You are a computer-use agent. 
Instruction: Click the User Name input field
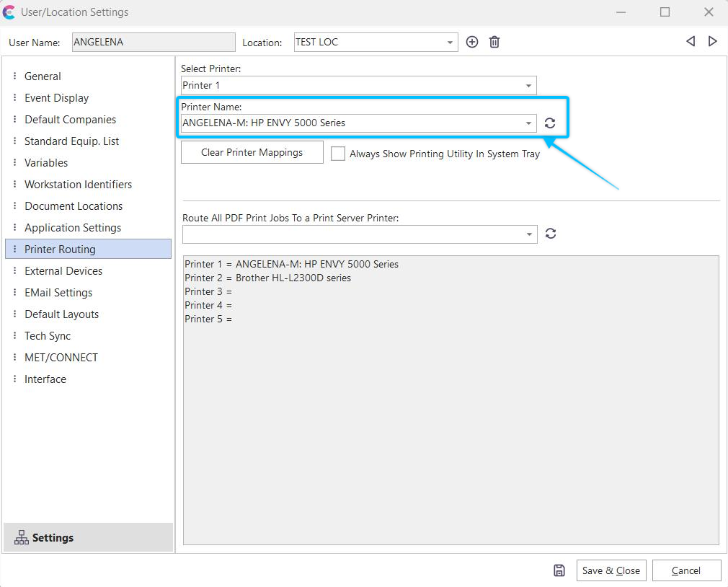[x=154, y=43]
